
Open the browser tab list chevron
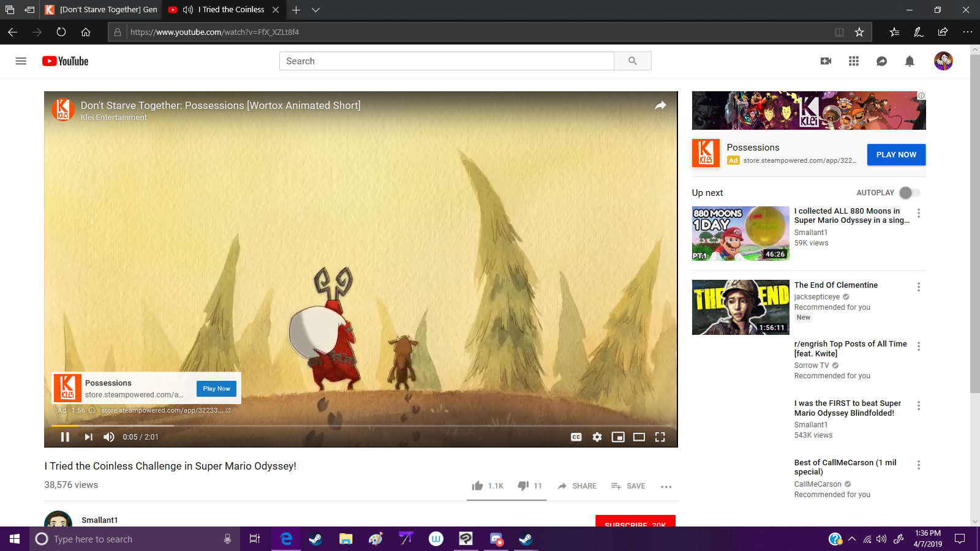316,10
